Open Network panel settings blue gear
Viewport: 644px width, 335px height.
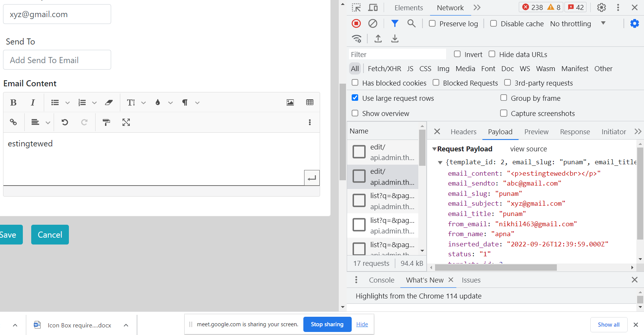pyautogui.click(x=634, y=24)
